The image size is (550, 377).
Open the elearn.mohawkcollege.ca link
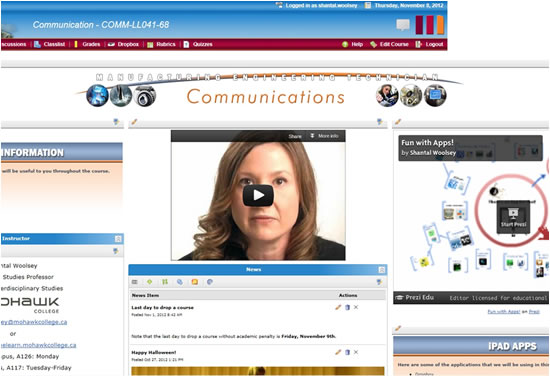tap(38, 345)
